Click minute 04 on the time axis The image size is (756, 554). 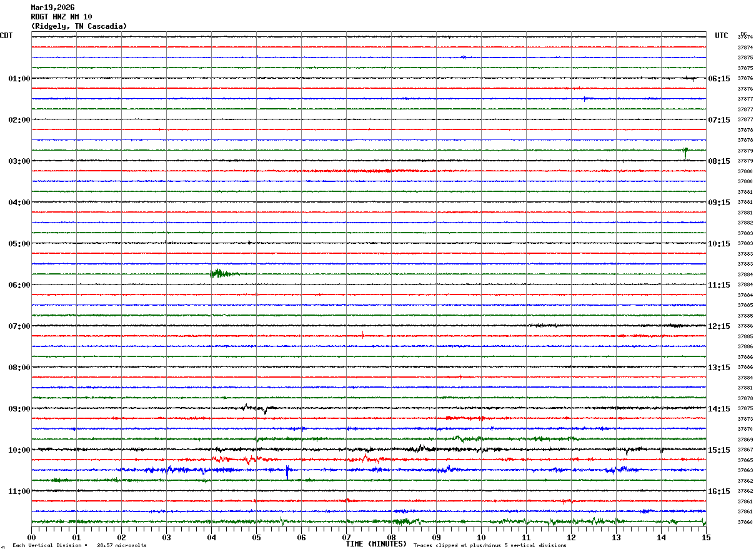click(211, 537)
